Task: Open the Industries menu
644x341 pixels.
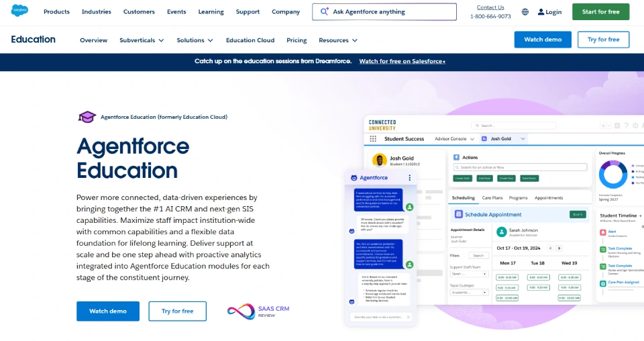Action: pos(97,12)
